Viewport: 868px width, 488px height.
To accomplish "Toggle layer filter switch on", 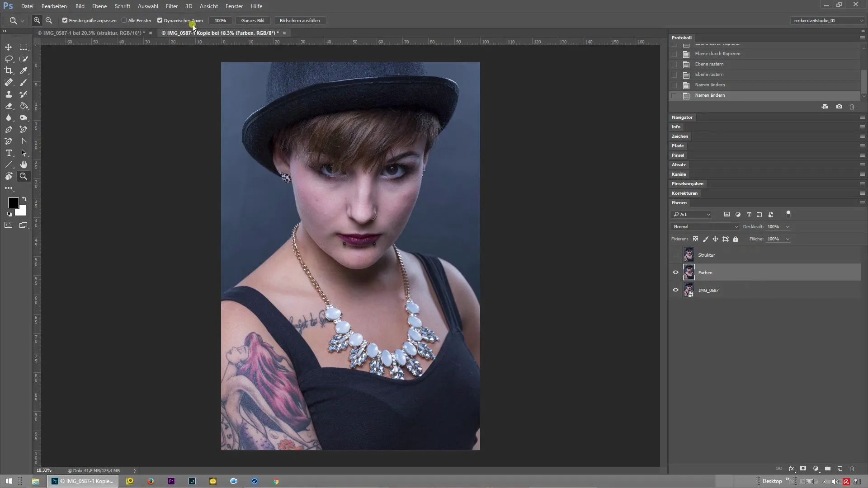I will click(788, 213).
